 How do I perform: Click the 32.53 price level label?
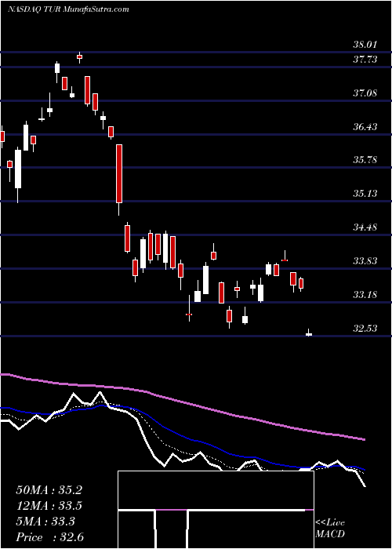click(365, 329)
